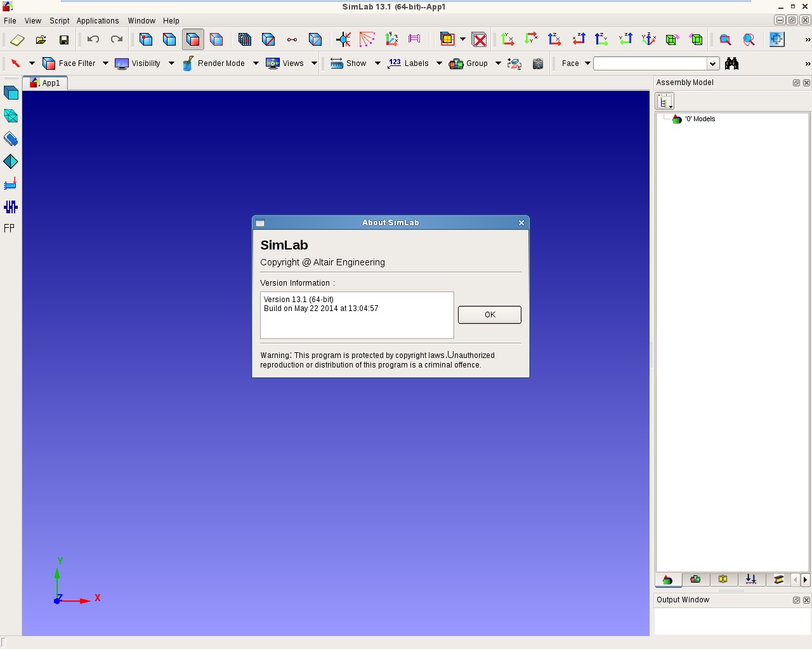Open the Script menu

coord(60,21)
